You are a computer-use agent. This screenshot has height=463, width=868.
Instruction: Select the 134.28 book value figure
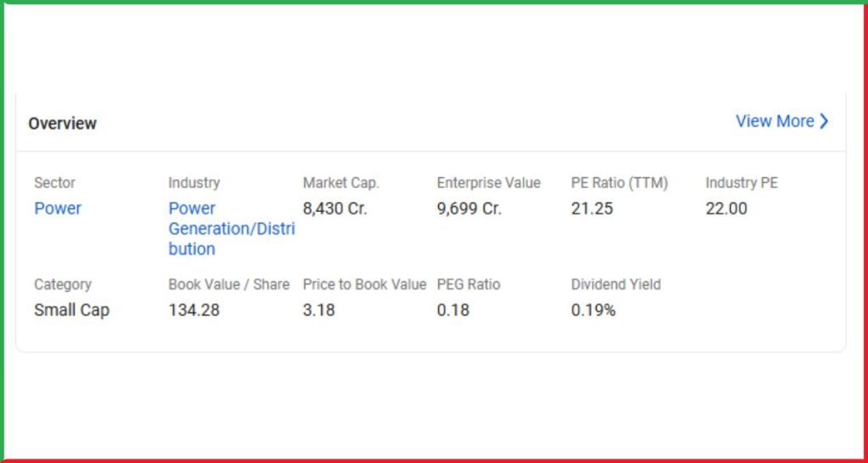[x=193, y=310]
